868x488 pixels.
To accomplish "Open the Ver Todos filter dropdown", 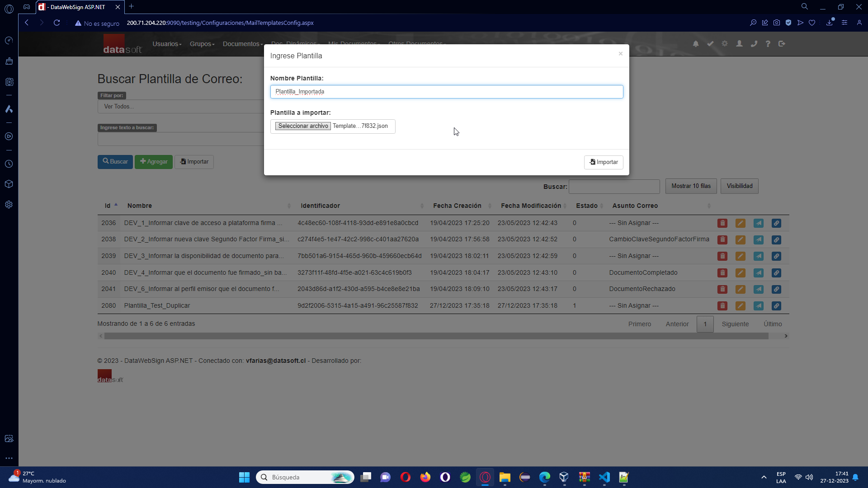I will (181, 107).
